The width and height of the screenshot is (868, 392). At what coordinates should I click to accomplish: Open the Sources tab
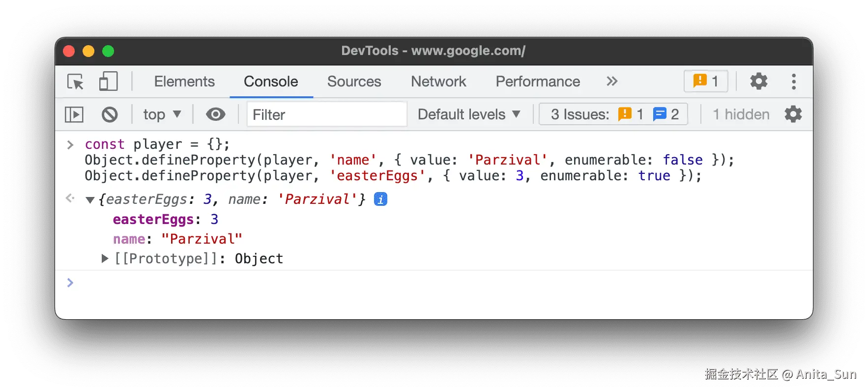[354, 82]
